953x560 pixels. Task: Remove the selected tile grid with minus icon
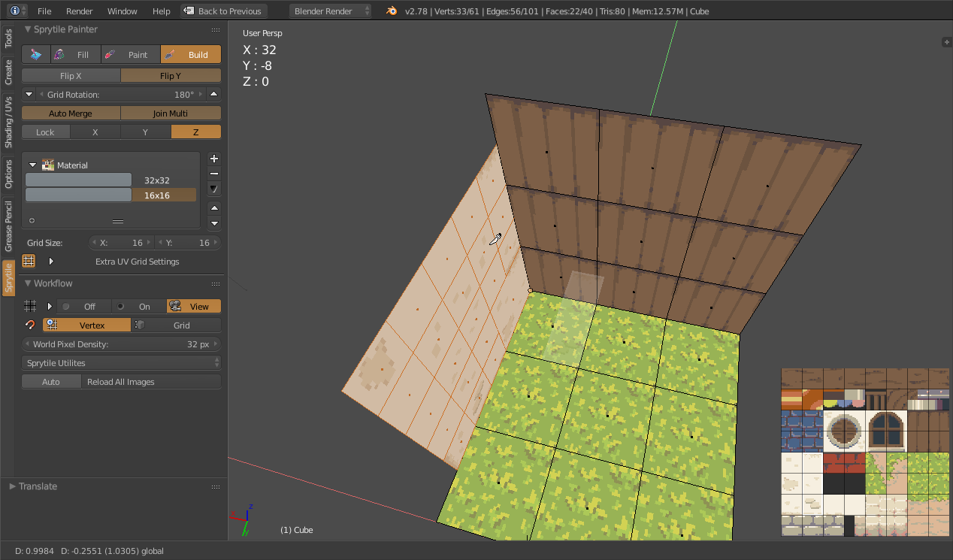click(214, 174)
